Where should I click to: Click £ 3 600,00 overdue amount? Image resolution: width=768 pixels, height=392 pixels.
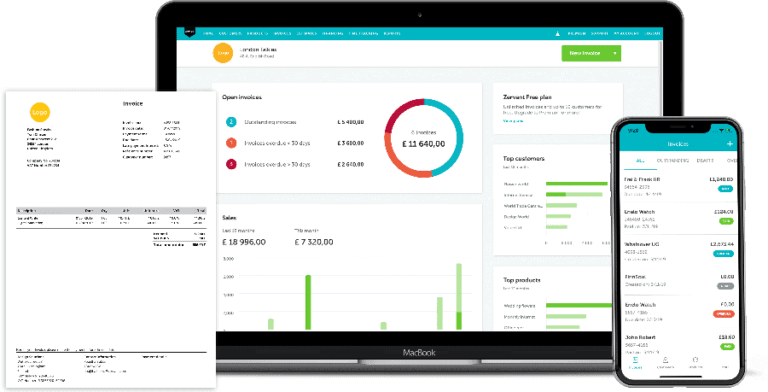(351, 143)
